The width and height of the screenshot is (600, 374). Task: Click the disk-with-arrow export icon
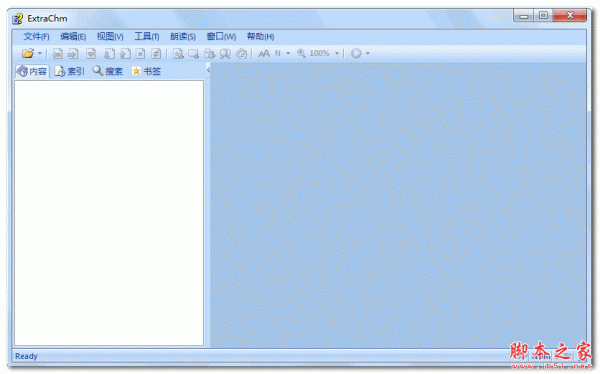[73, 54]
